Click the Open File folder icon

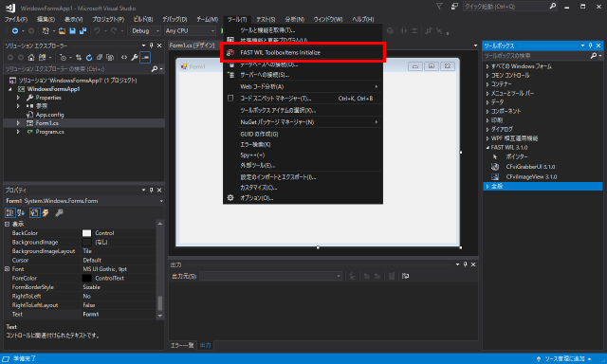62,30
